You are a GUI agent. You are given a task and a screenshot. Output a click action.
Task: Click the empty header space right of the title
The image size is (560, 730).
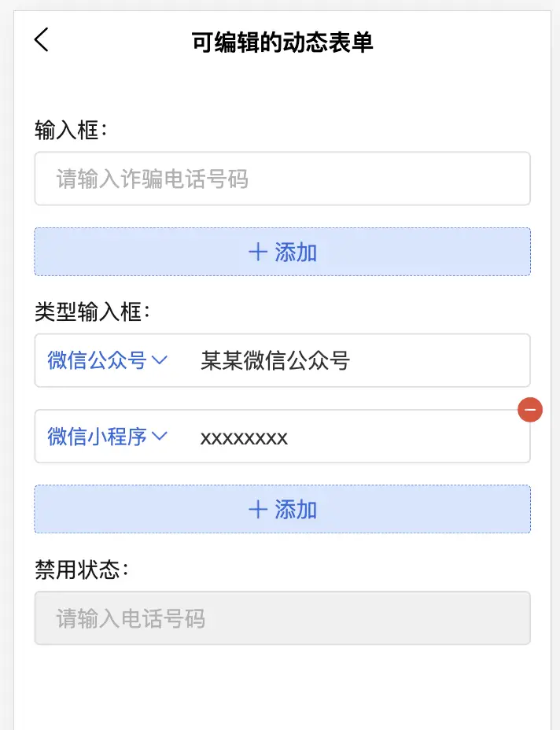pos(464,42)
